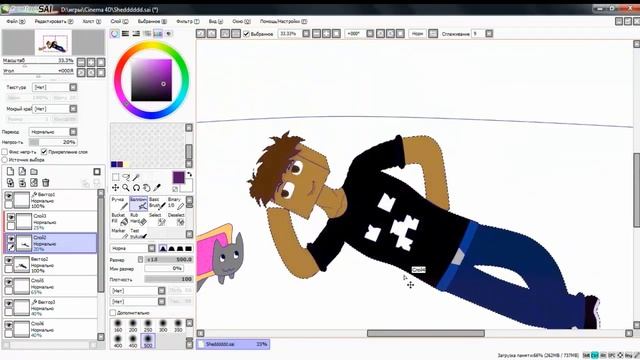Select the Magic Wand tool

(136, 177)
